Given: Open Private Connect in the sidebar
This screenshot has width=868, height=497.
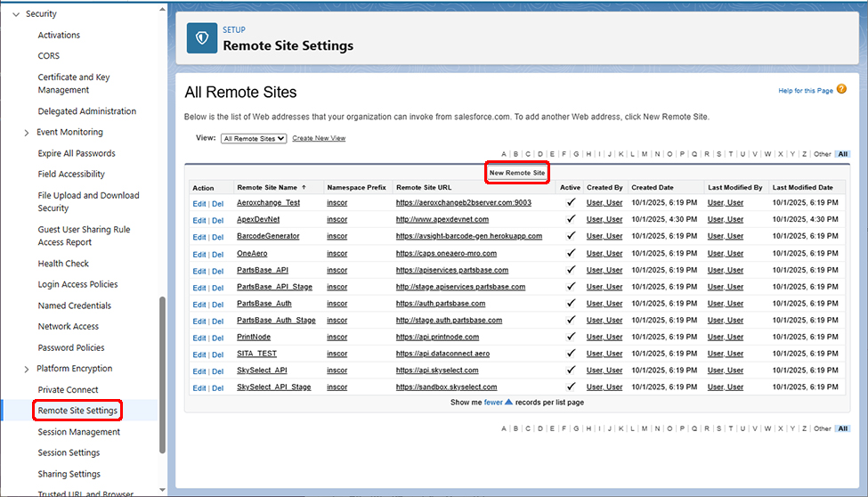Looking at the screenshot, I should tap(68, 390).
